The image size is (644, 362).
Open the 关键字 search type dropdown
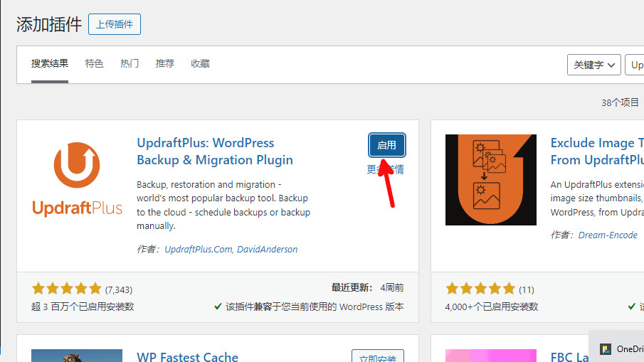pos(594,65)
